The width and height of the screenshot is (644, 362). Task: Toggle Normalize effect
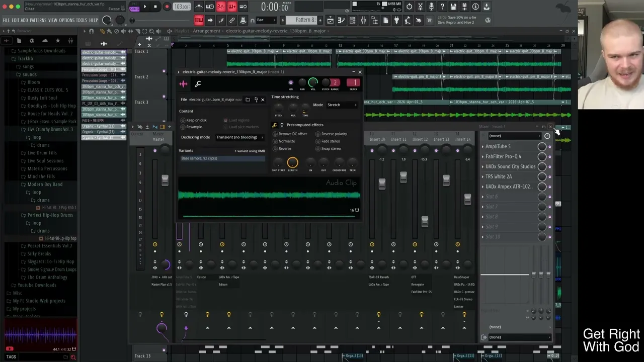[x=275, y=141]
